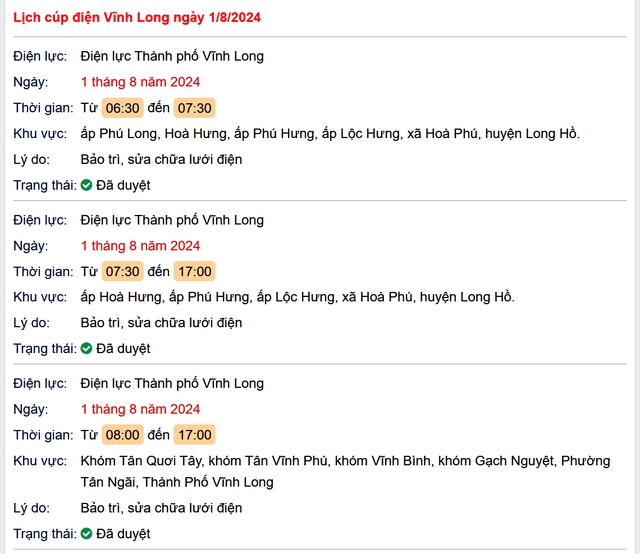
Task: Click the area text starting with ấp Hoà Hưng
Action: click(297, 297)
